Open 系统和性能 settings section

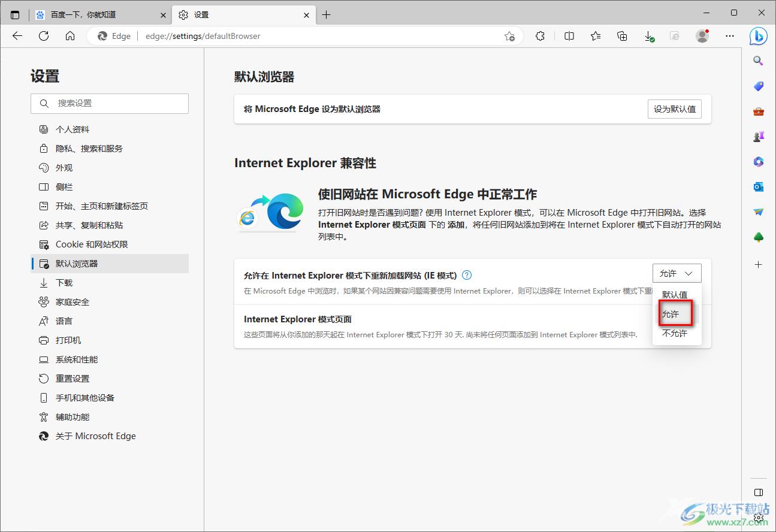click(x=110, y=359)
